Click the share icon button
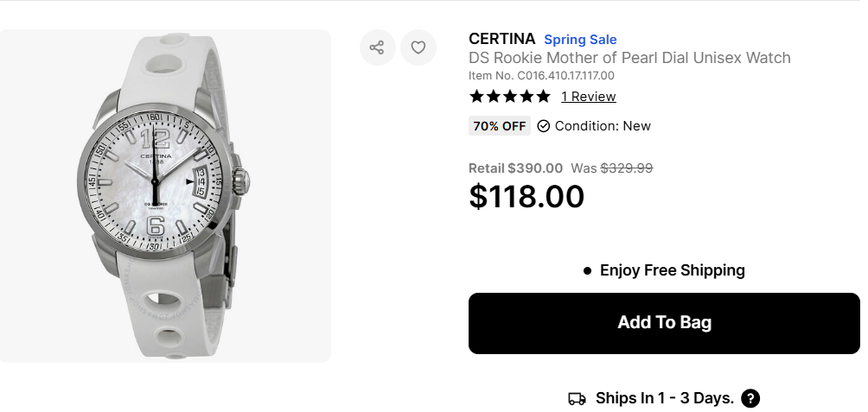Image resolution: width=868 pixels, height=412 pixels. (x=377, y=48)
